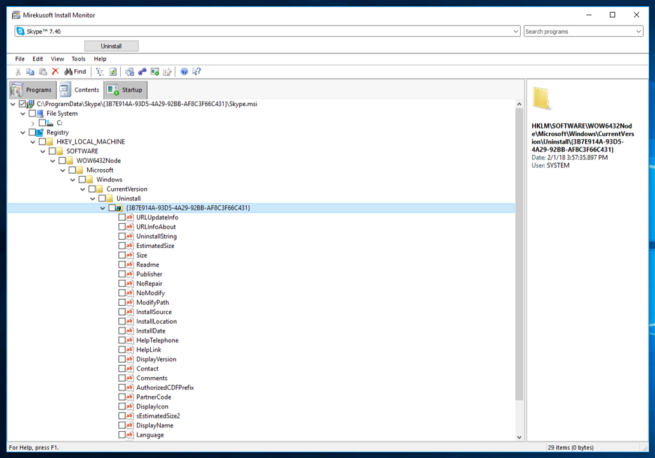Click the folder icon beside SOFTWARE
This screenshot has width=655, height=458.
coord(60,151)
